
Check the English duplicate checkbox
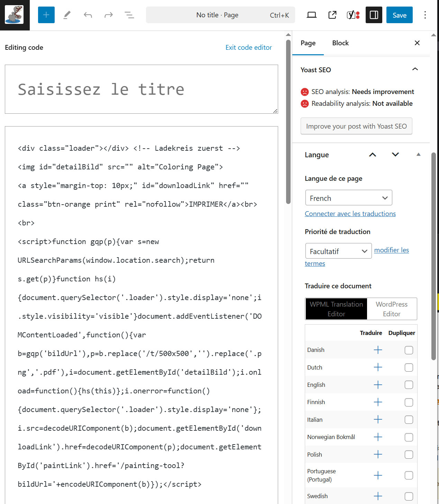[x=409, y=385]
